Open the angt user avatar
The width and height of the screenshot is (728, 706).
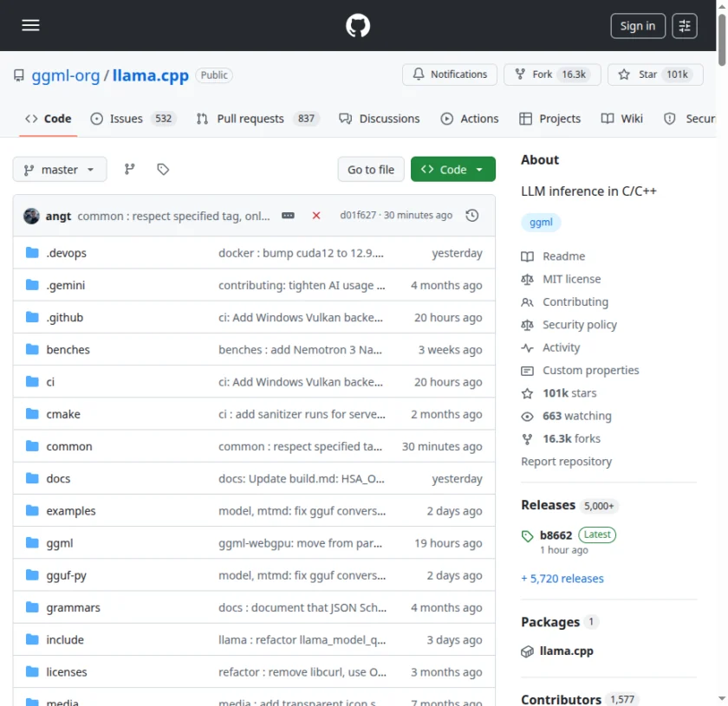point(31,216)
